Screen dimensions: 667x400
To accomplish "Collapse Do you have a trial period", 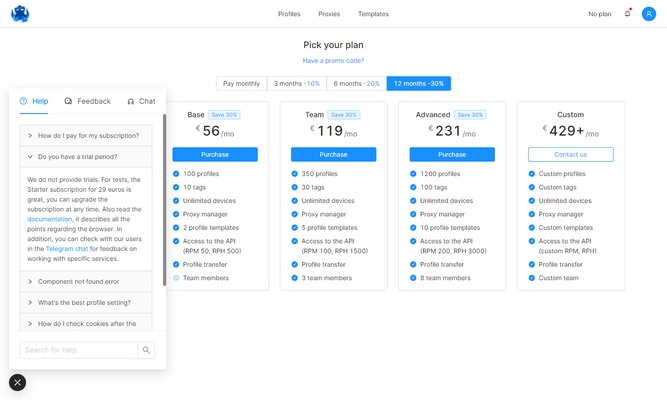I will 86,157.
